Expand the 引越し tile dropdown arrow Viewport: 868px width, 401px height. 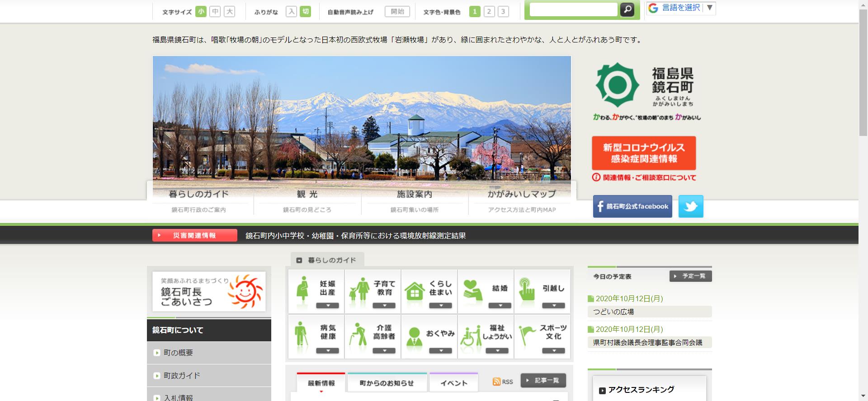pyautogui.click(x=554, y=306)
